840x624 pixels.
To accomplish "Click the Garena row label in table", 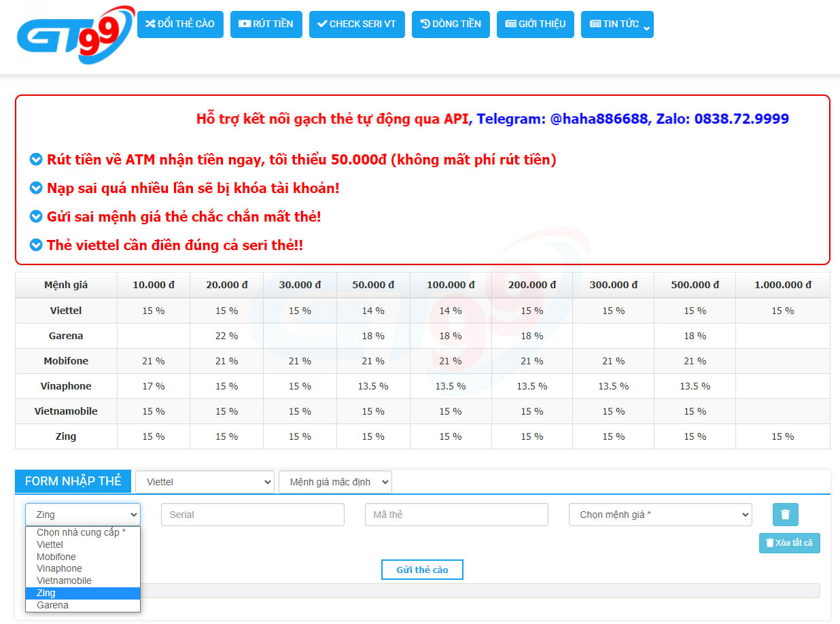I will tap(66, 336).
